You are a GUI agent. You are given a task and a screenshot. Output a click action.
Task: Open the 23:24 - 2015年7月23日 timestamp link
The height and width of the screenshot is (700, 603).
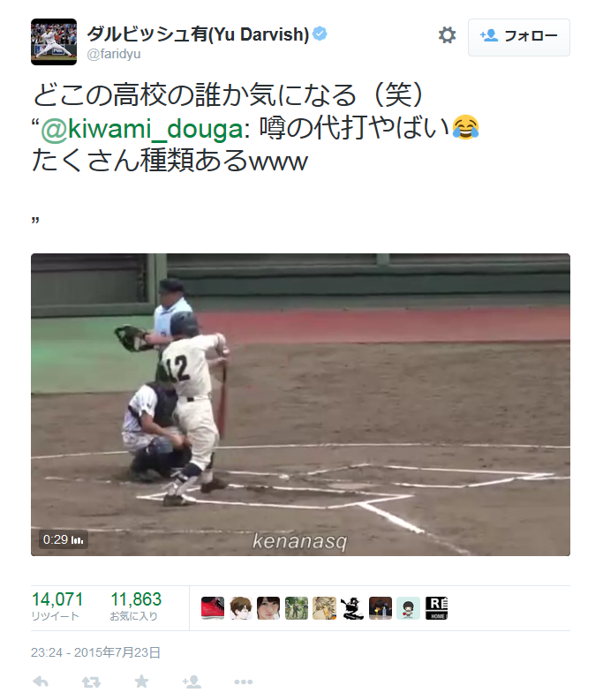pyautogui.click(x=95, y=652)
